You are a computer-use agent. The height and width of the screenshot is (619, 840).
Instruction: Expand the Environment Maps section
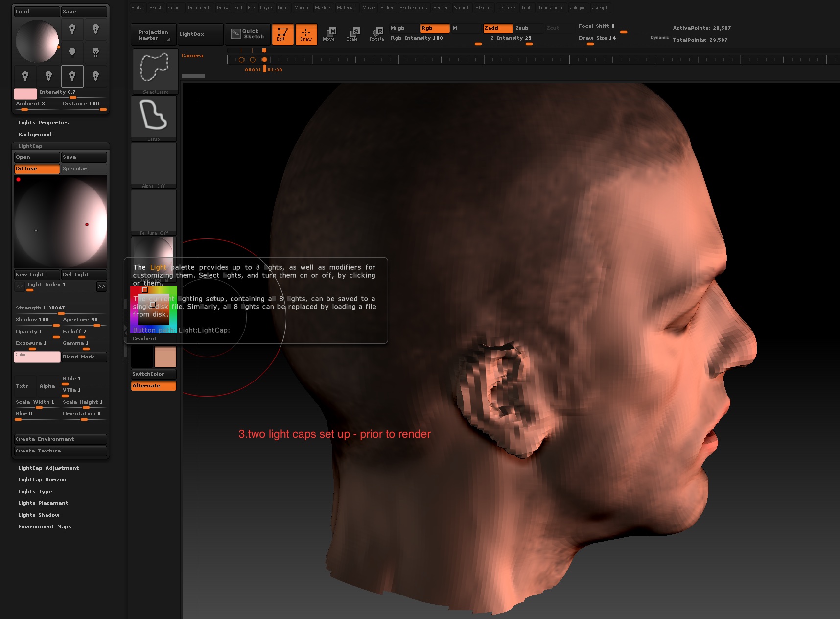coord(45,527)
